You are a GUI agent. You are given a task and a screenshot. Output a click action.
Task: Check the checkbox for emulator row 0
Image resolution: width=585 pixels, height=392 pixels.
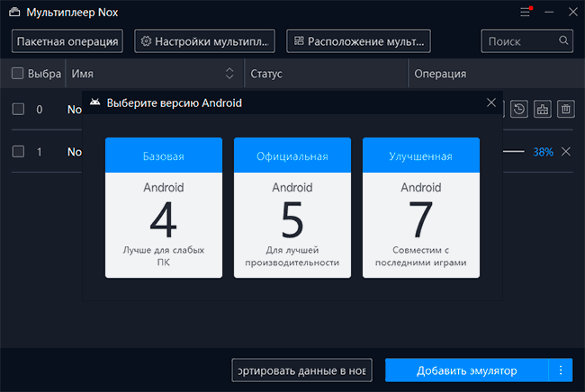(x=18, y=109)
